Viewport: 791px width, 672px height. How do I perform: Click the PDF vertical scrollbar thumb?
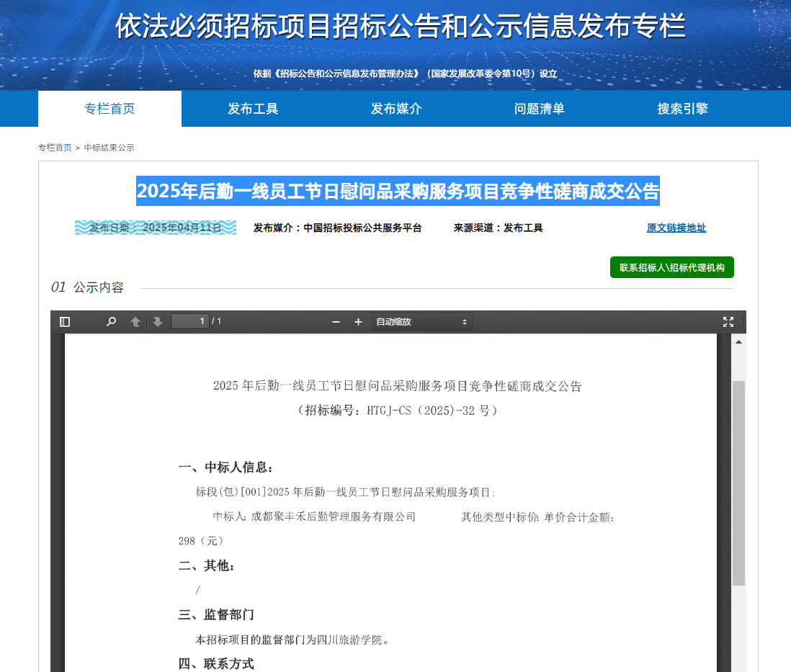738,483
